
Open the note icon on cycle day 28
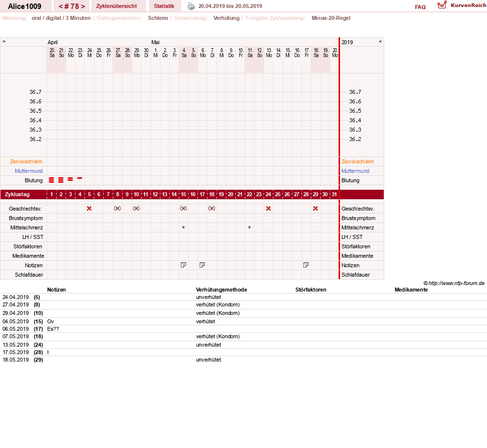[306, 265]
